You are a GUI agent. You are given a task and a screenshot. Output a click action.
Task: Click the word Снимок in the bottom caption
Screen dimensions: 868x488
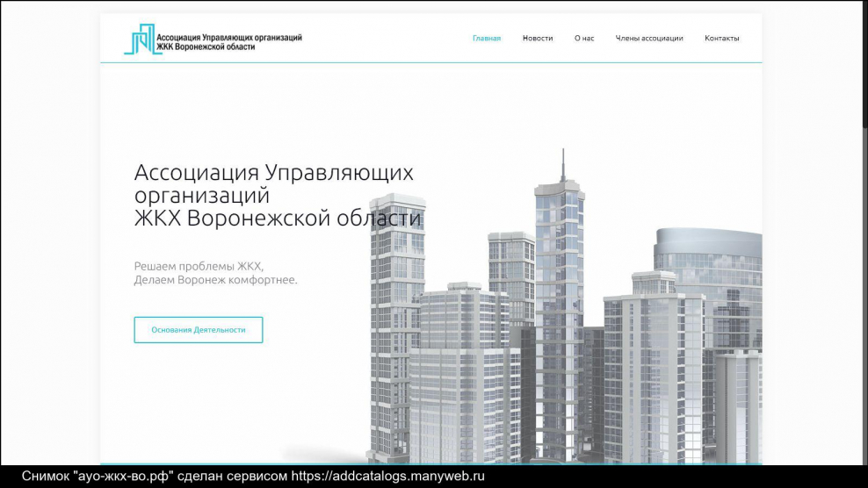pos(46,477)
